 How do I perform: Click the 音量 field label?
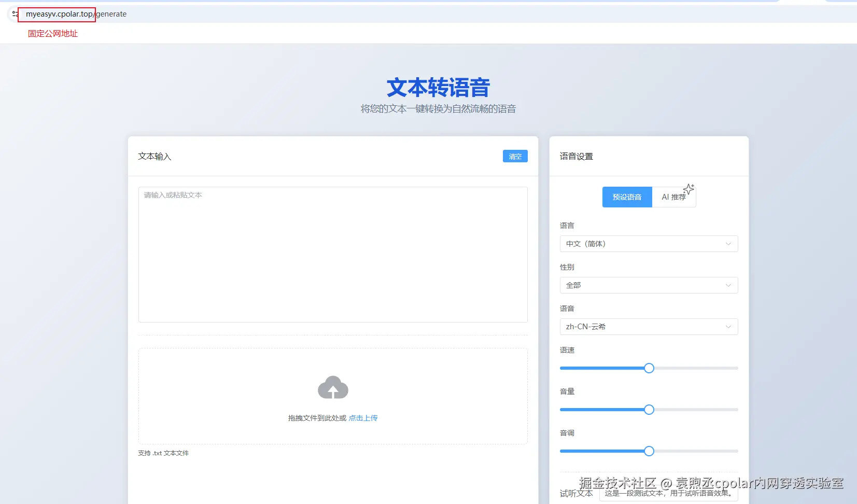(567, 391)
